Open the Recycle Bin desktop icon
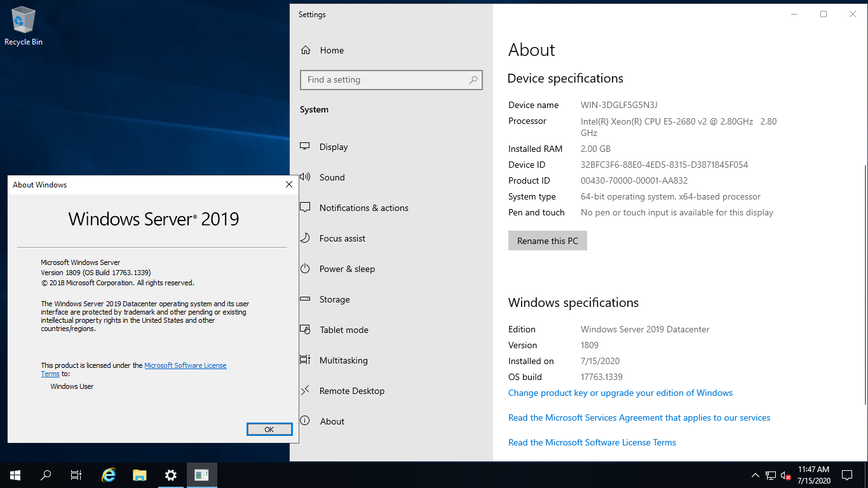 click(24, 26)
